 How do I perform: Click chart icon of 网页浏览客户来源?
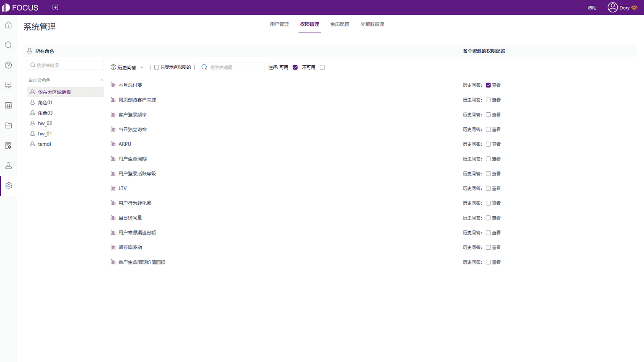pos(113,100)
